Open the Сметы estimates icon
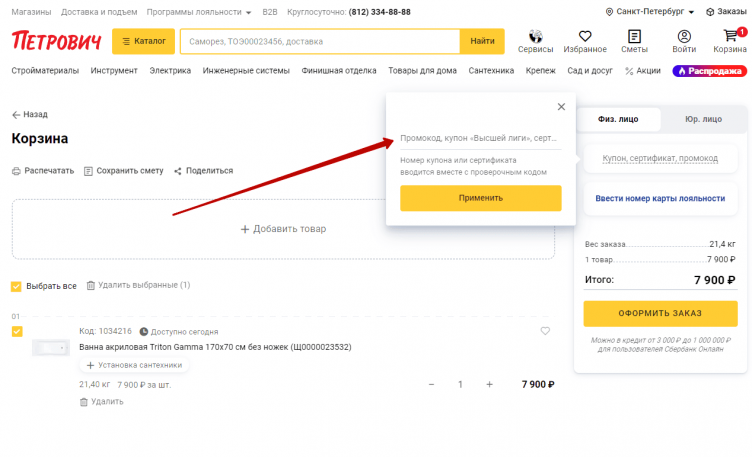The image size is (752, 457). (x=634, y=37)
